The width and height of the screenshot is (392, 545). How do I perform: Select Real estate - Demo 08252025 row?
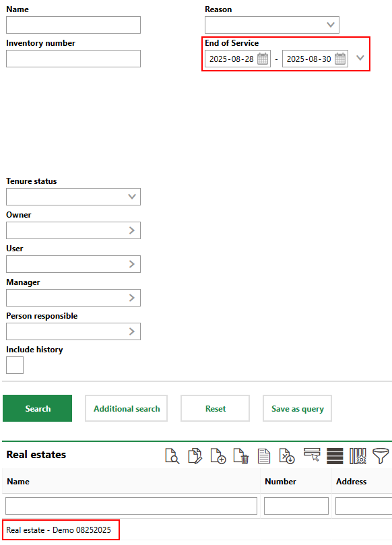click(59, 530)
